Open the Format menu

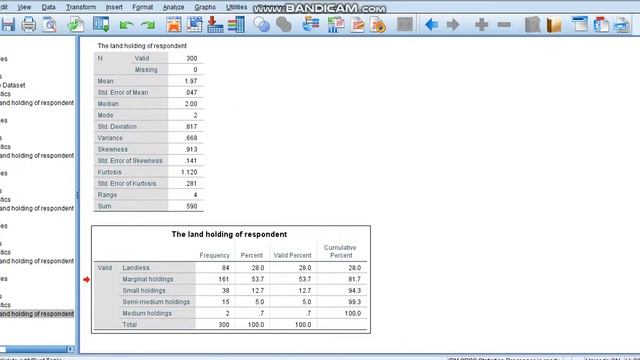[x=142, y=7]
